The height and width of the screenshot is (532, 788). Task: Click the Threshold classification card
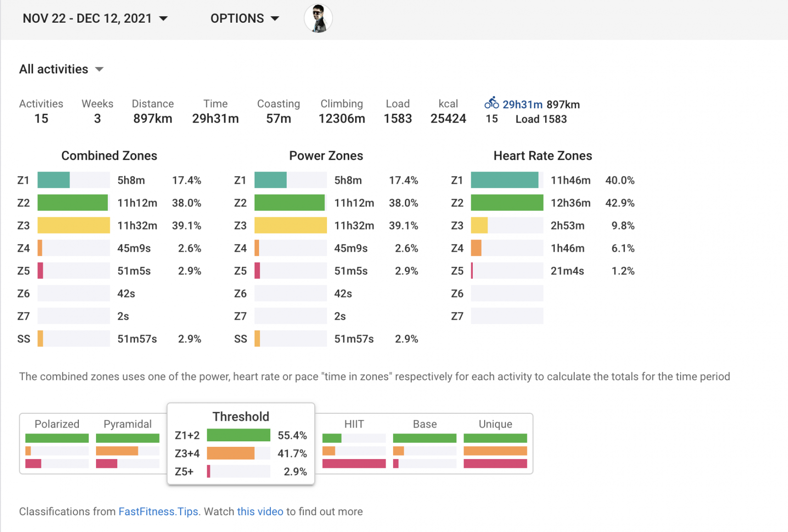[241, 417]
